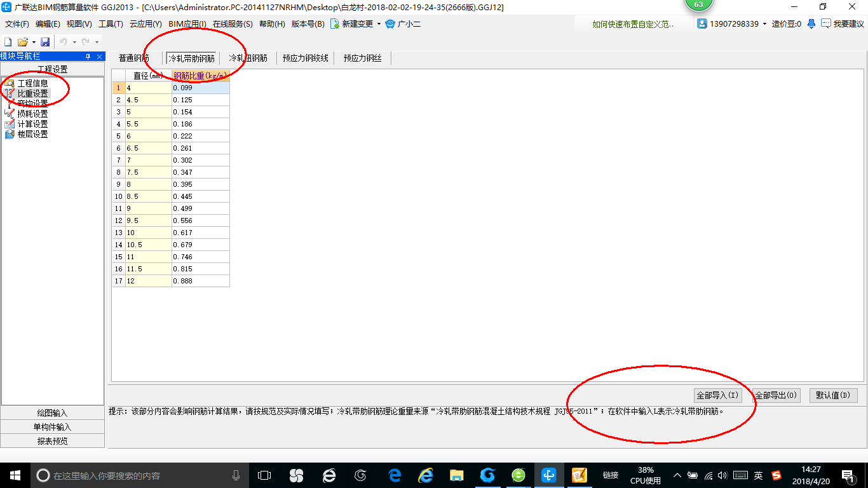Click the 楼层设置 layers icon
Viewport: 868px width, 488px height.
click(10, 134)
